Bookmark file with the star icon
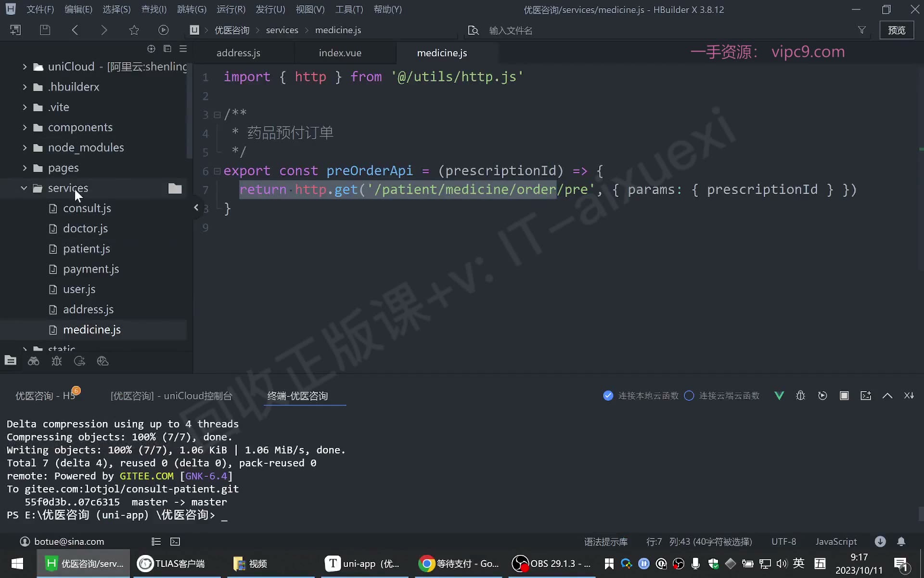924x578 pixels. 134,30
